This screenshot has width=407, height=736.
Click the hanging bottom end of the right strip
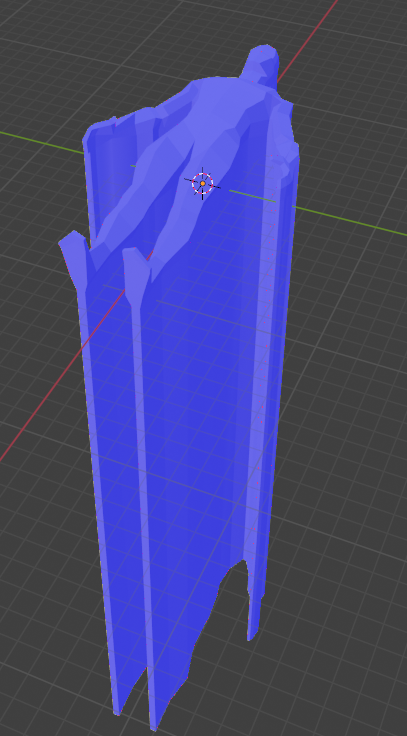tap(253, 629)
